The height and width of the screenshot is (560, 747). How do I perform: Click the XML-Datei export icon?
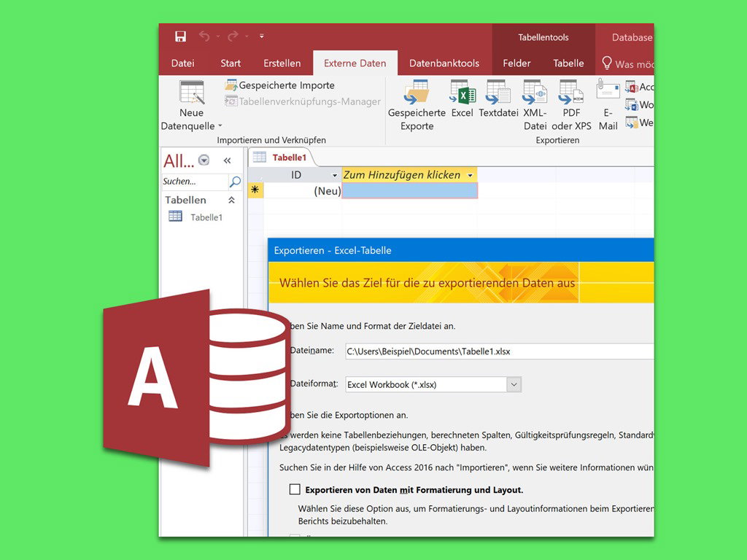click(535, 93)
